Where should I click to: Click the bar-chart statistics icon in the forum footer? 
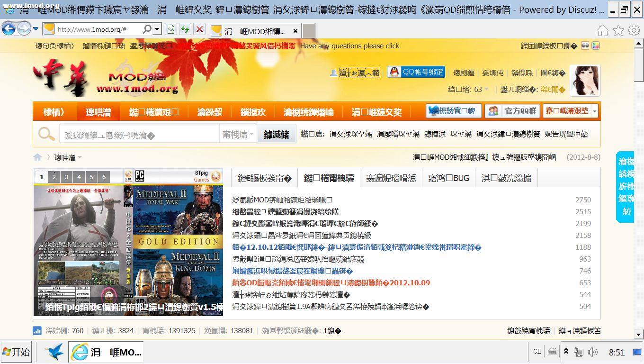[37, 331]
